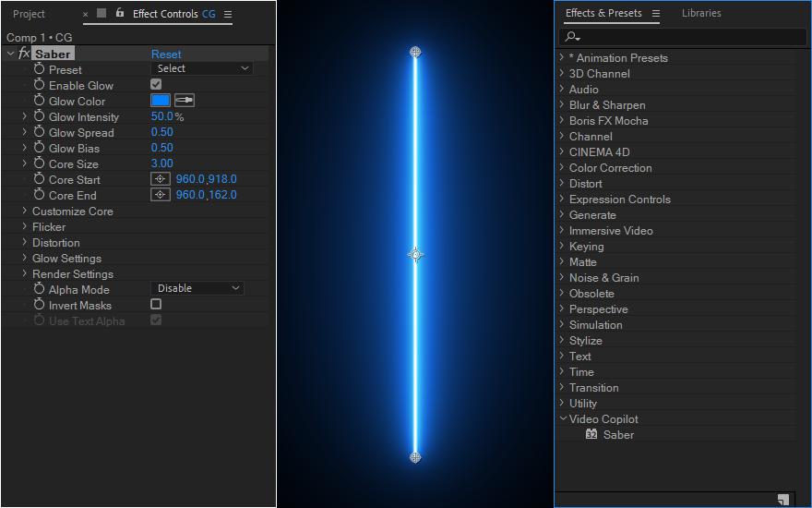Open the Preset dropdown showing Select
The image size is (812, 508).
[201, 68]
